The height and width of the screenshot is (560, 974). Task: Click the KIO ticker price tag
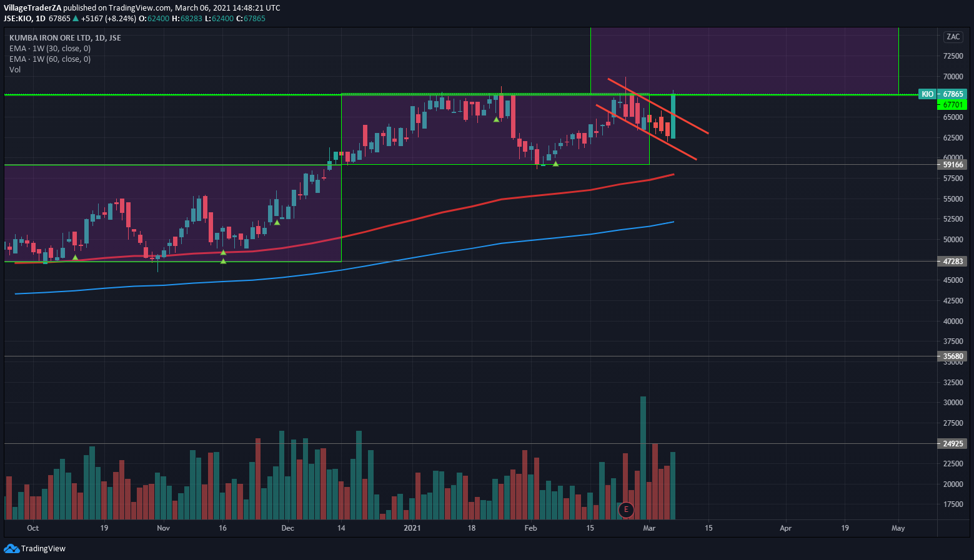[927, 94]
